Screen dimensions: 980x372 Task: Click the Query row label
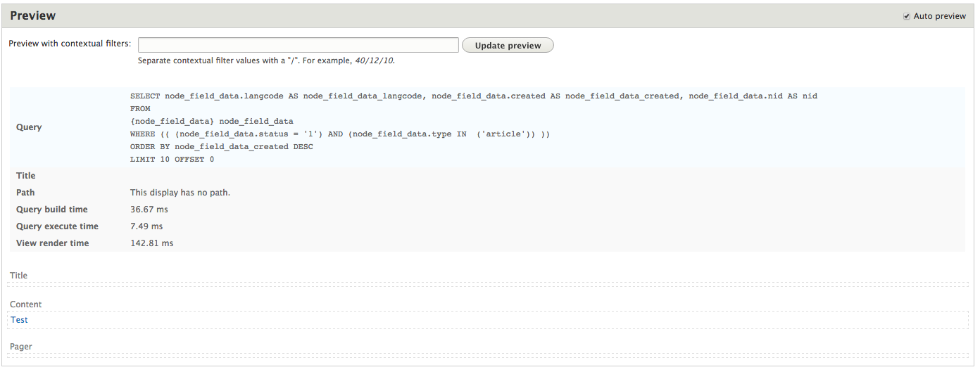point(29,127)
